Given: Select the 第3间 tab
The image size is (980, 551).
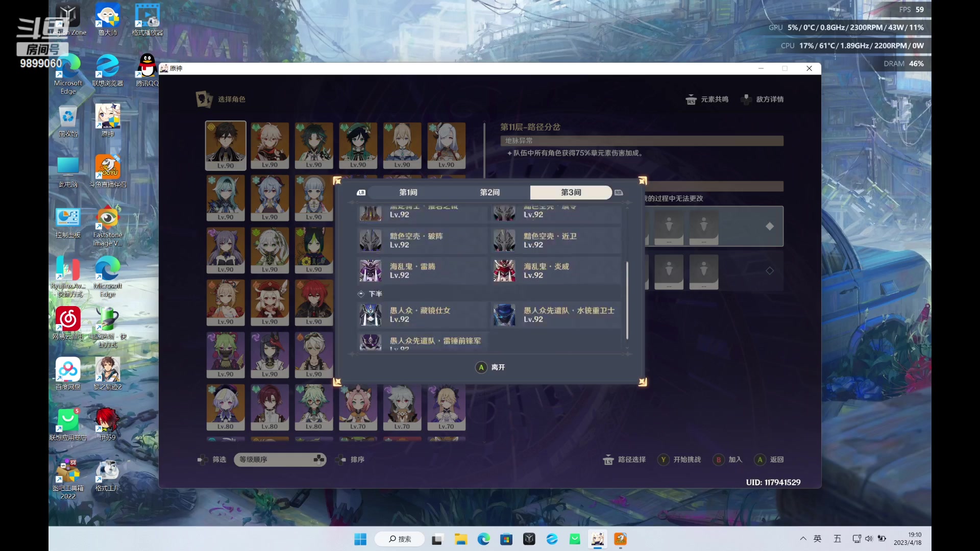Looking at the screenshot, I should tap(571, 192).
